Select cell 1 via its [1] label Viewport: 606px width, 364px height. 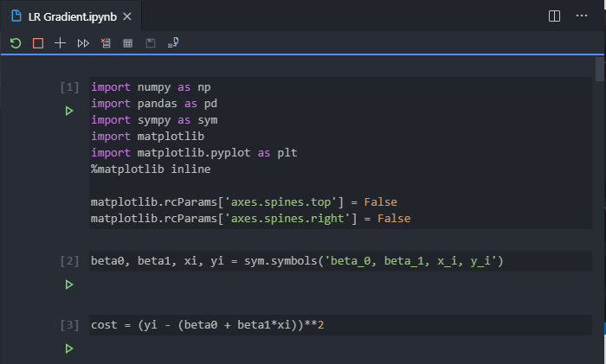69,87
